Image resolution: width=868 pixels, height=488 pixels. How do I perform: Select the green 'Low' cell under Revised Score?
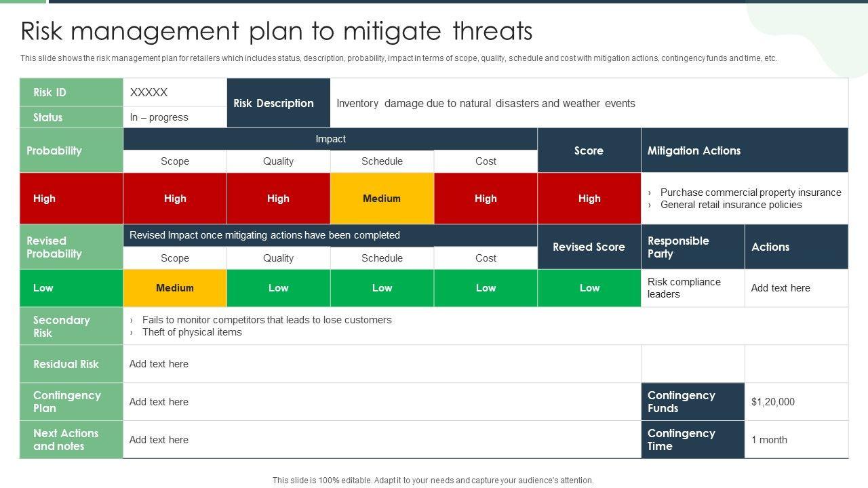click(x=589, y=288)
